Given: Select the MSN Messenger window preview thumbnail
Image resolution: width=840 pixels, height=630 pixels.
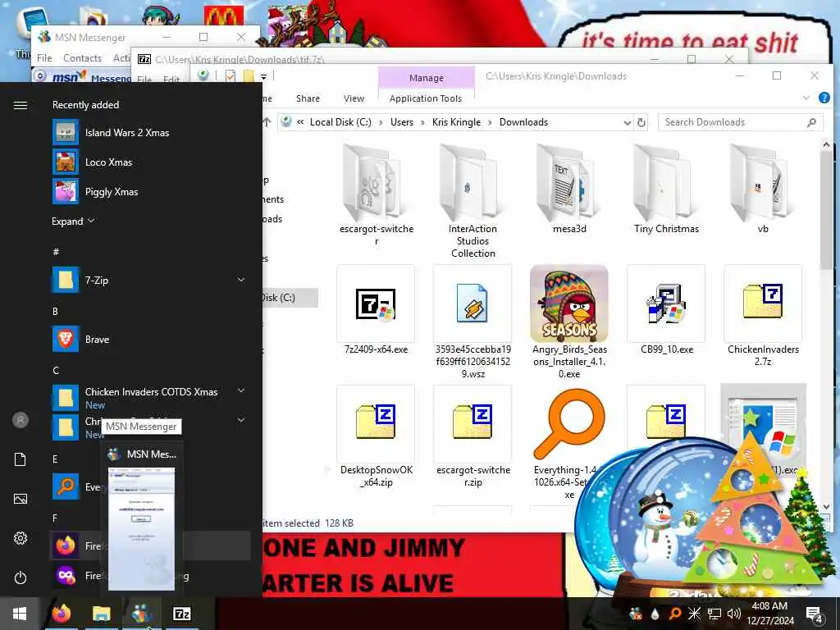Looking at the screenshot, I should [x=141, y=528].
